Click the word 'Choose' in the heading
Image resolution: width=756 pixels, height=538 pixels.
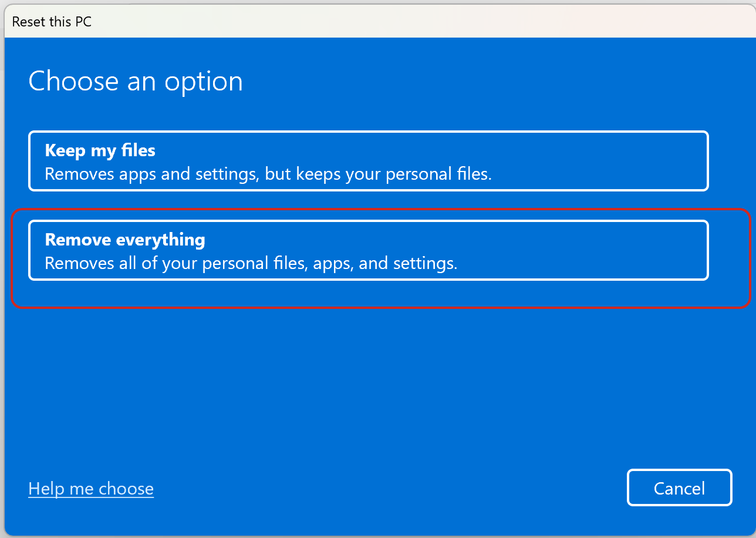point(73,81)
